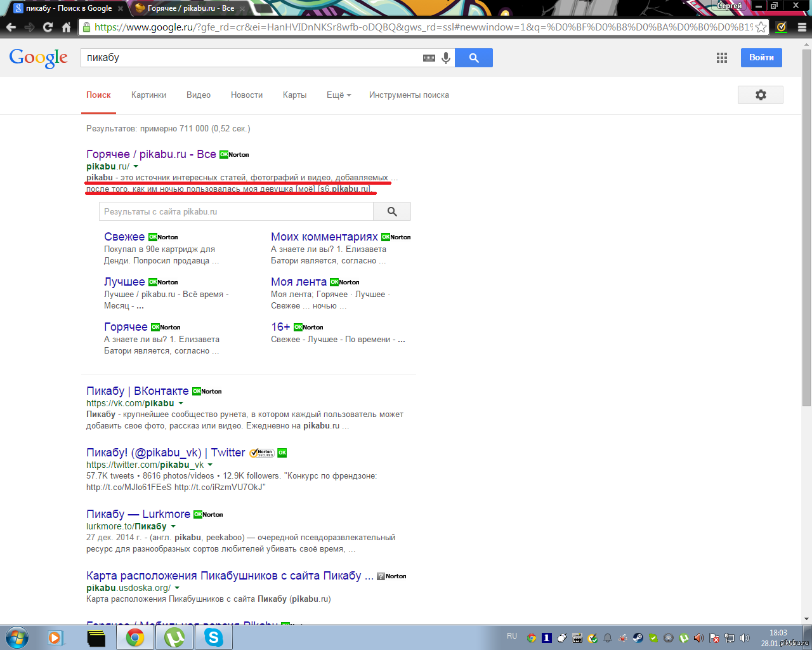Viewport: 812px width, 650px height.
Task: Click the RU language indicator in taskbar
Action: (512, 636)
